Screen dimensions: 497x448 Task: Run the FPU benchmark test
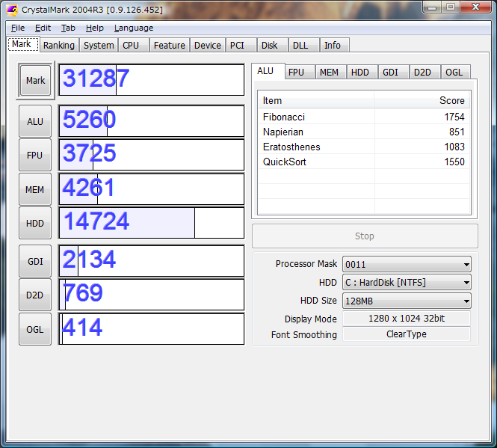point(35,156)
